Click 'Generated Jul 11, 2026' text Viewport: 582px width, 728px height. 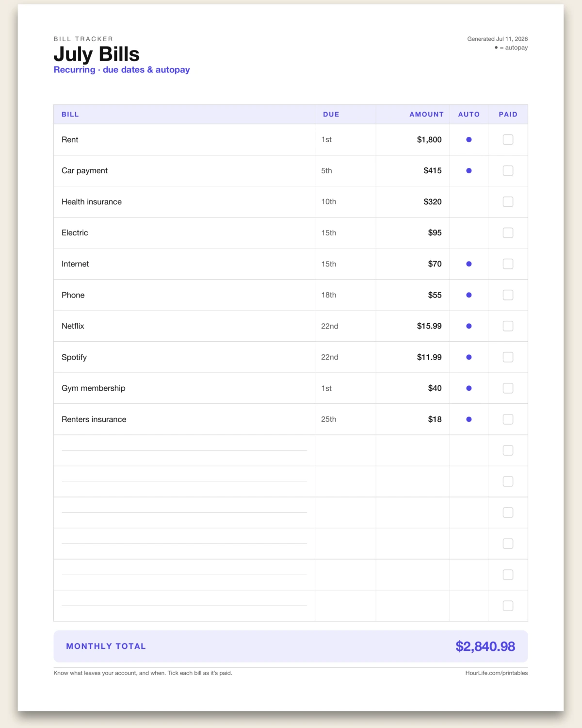[498, 39]
